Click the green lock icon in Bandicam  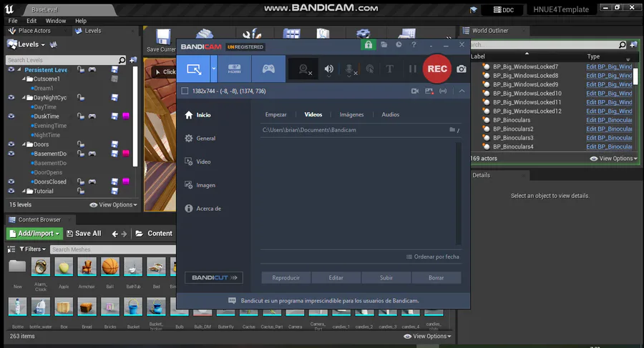click(x=369, y=45)
